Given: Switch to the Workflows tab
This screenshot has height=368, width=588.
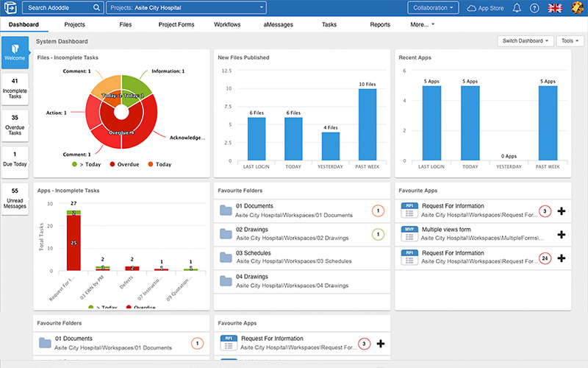Looking at the screenshot, I should 227,24.
